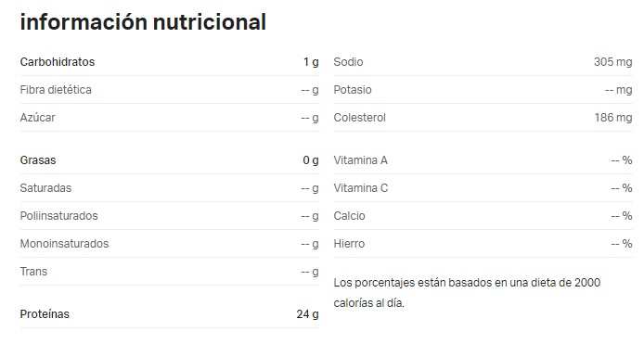Select the Sodio label
644x344 pixels.
(x=348, y=62)
